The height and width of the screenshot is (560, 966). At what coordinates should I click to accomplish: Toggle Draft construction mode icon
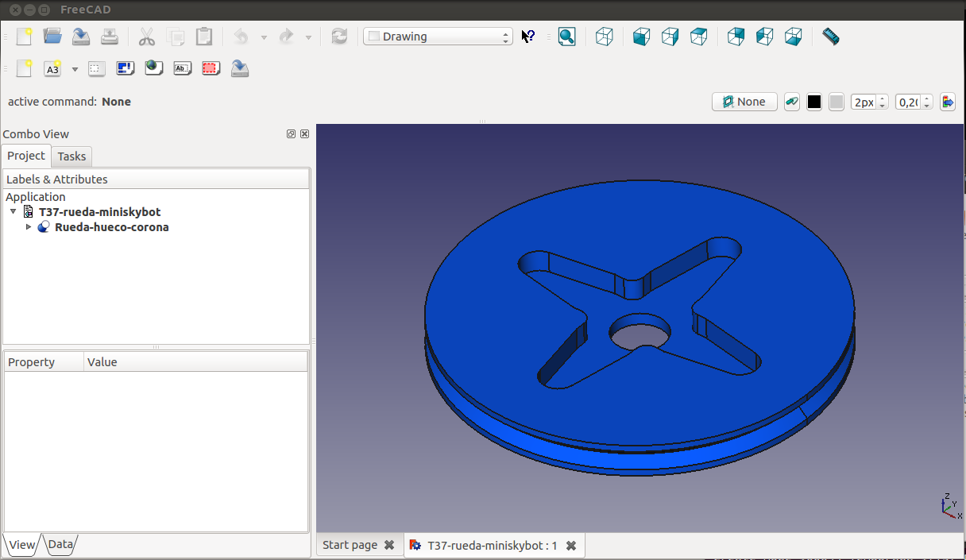(x=792, y=102)
